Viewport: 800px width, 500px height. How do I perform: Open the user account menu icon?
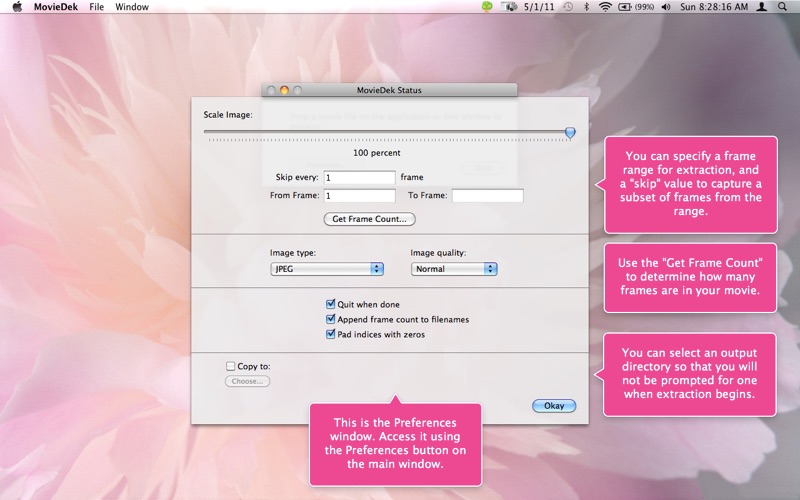[761, 7]
